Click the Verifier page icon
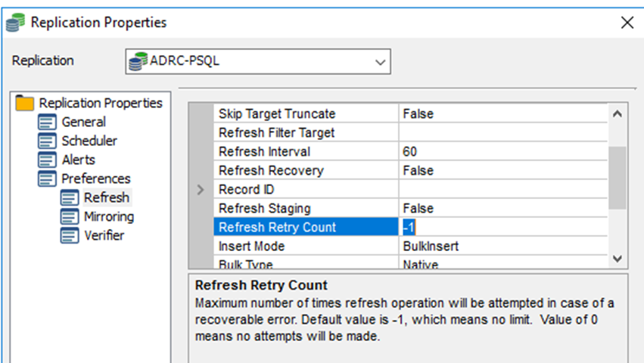This screenshot has width=644, height=363. pyautogui.click(x=70, y=235)
